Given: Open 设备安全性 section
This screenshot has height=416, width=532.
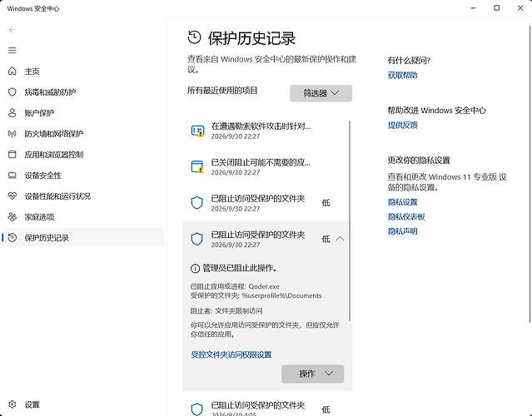Looking at the screenshot, I should [82, 176].
